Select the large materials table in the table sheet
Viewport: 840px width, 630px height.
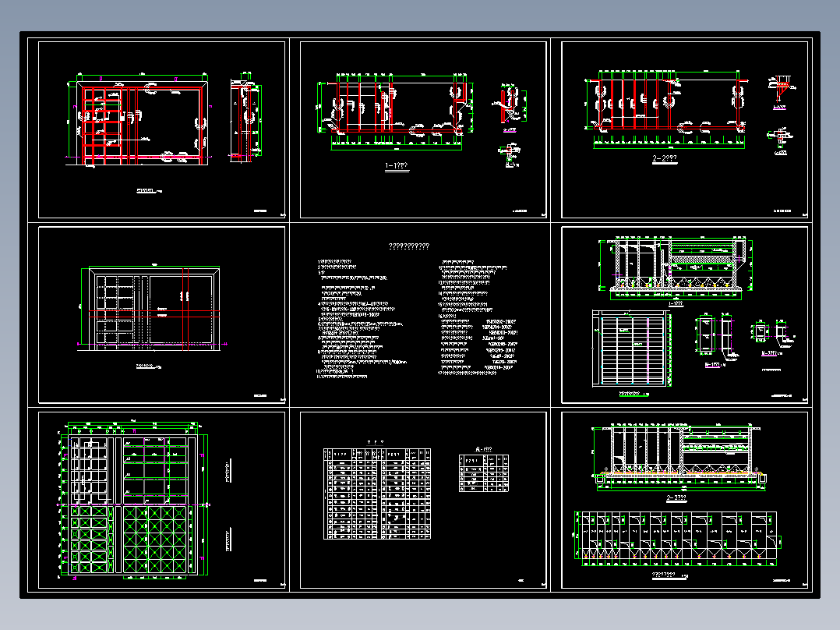(x=377, y=494)
